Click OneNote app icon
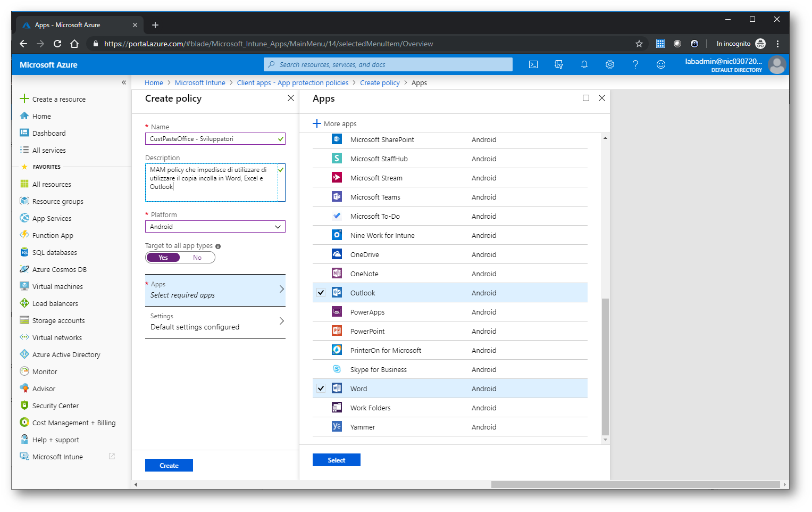812x512 pixels. click(337, 274)
